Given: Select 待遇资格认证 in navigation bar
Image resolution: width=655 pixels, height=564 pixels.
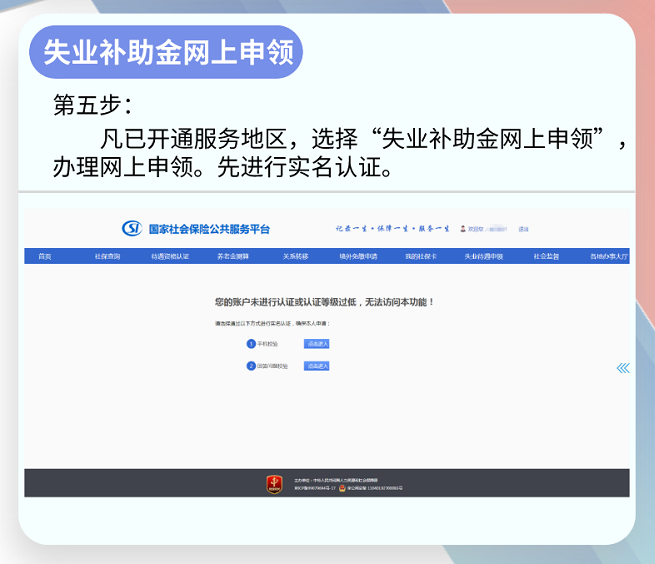Looking at the screenshot, I should tap(170, 257).
